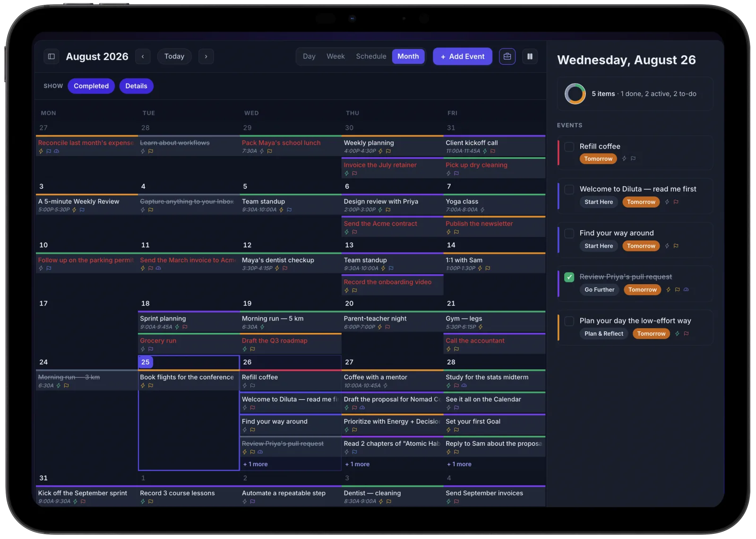Toggle the Details filter pill

[136, 86]
